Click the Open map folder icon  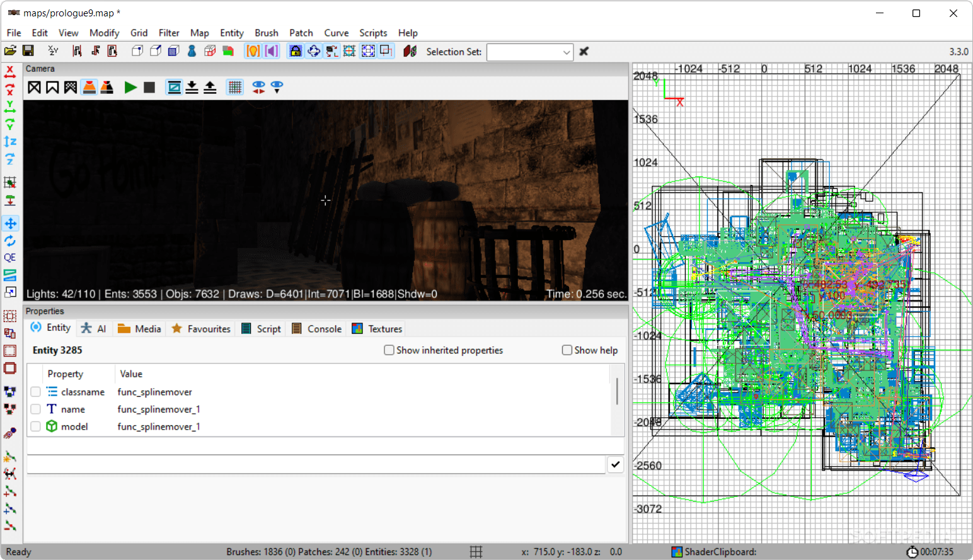10,51
